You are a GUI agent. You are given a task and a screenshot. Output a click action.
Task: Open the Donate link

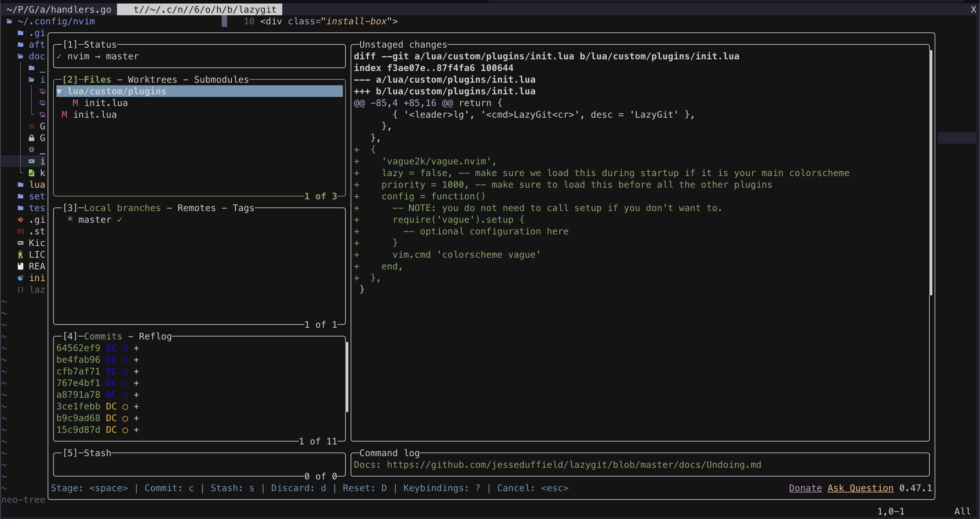[x=805, y=488]
